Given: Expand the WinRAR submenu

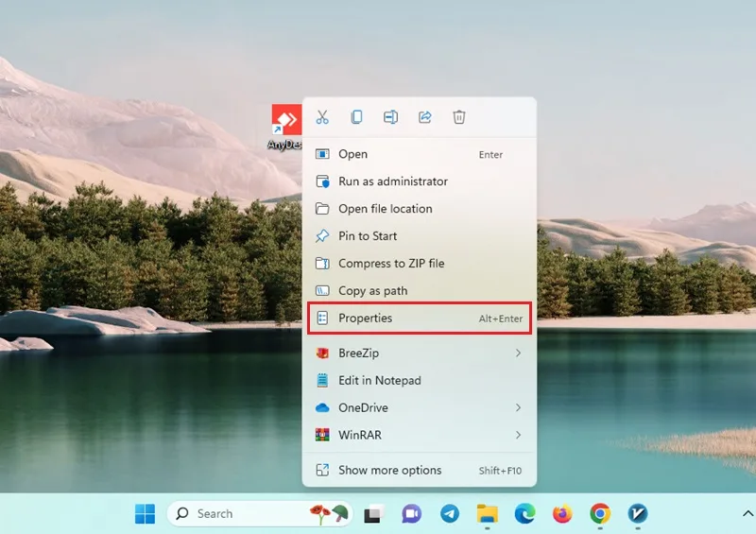Looking at the screenshot, I should 419,435.
